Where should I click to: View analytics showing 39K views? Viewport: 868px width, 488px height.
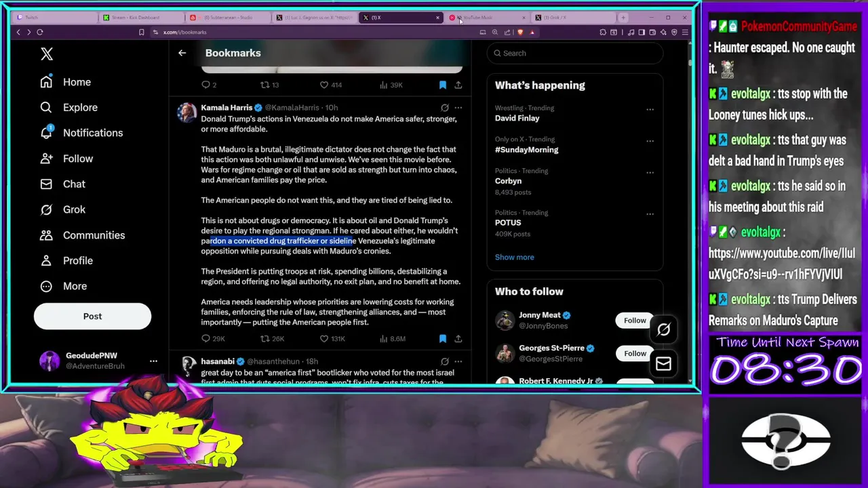coord(391,85)
